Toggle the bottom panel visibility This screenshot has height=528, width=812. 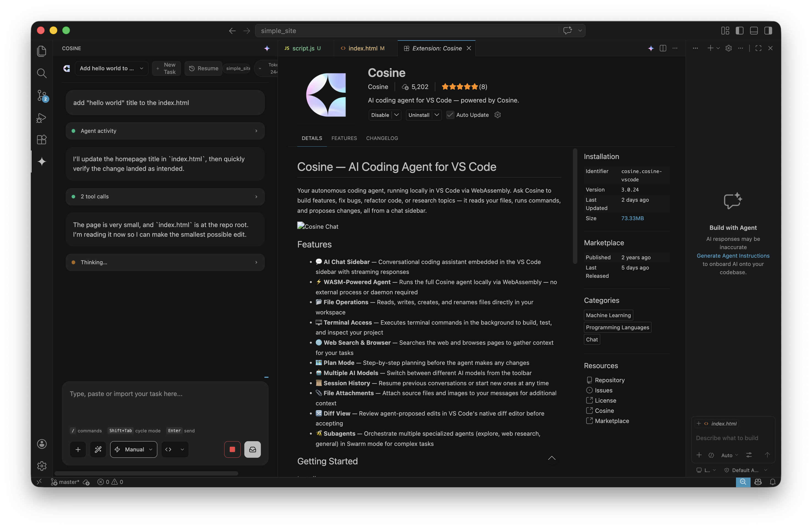point(754,30)
